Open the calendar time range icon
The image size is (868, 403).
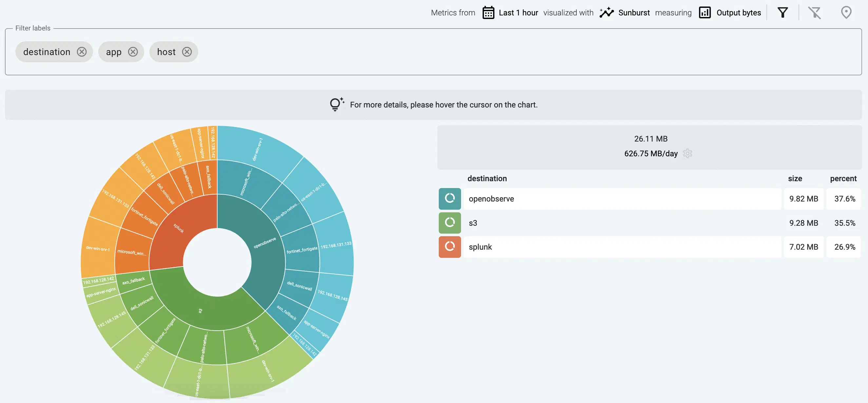488,13
